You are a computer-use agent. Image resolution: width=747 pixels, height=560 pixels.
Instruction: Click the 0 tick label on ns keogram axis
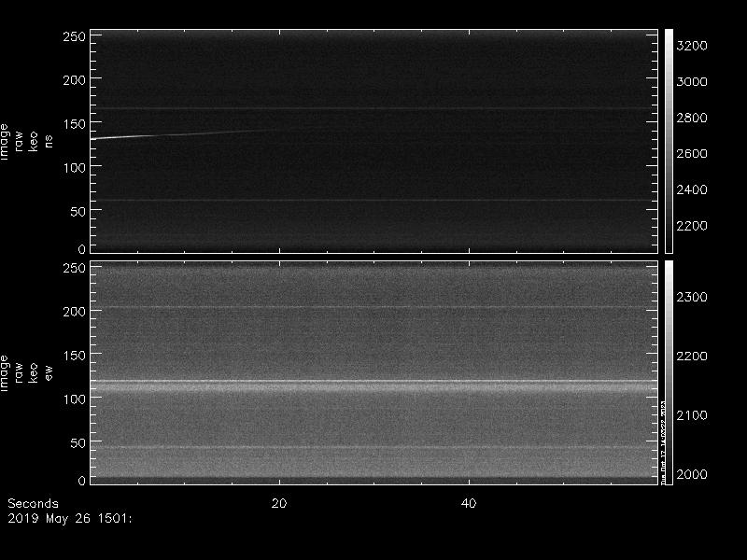pyautogui.click(x=81, y=248)
